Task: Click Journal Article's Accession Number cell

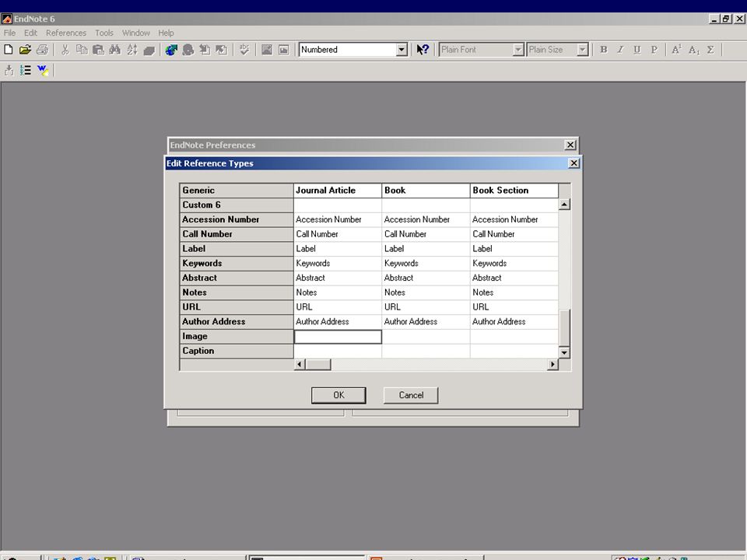Action: [338, 219]
